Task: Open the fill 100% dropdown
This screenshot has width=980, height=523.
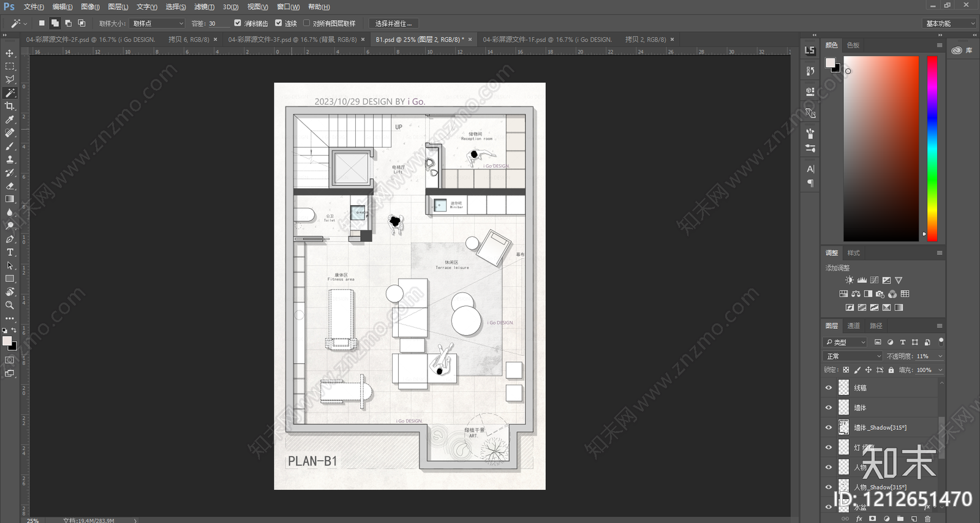Action: (x=940, y=370)
